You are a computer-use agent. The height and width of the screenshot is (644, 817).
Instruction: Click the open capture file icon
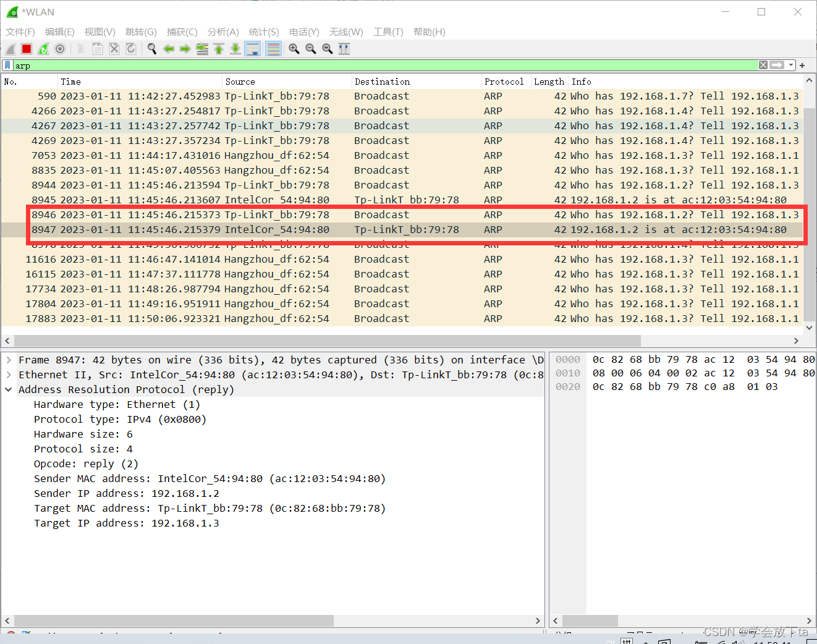(80, 49)
